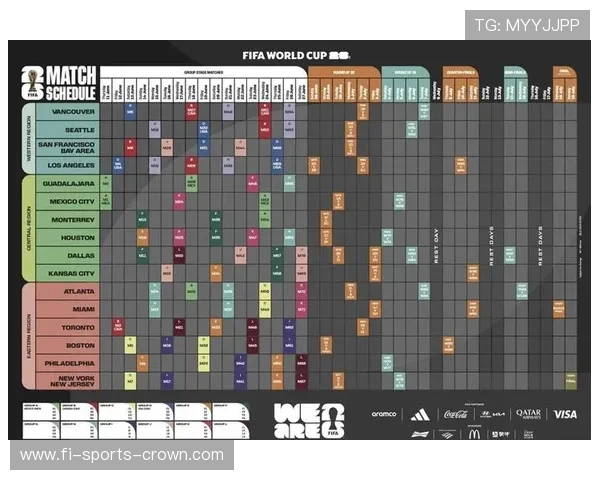Click the Group A standings box

point(41,411)
